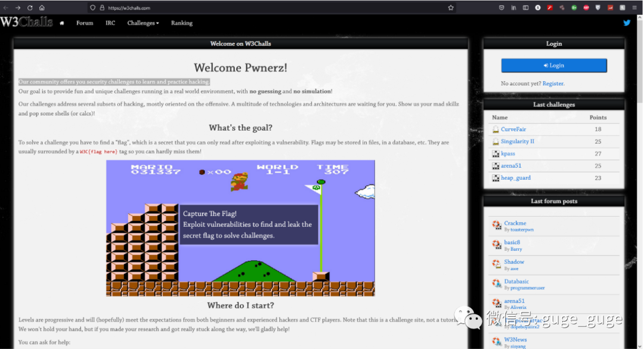Click the AdBlock Plus ABP extension icon
This screenshot has height=349, width=644.
point(586,8)
